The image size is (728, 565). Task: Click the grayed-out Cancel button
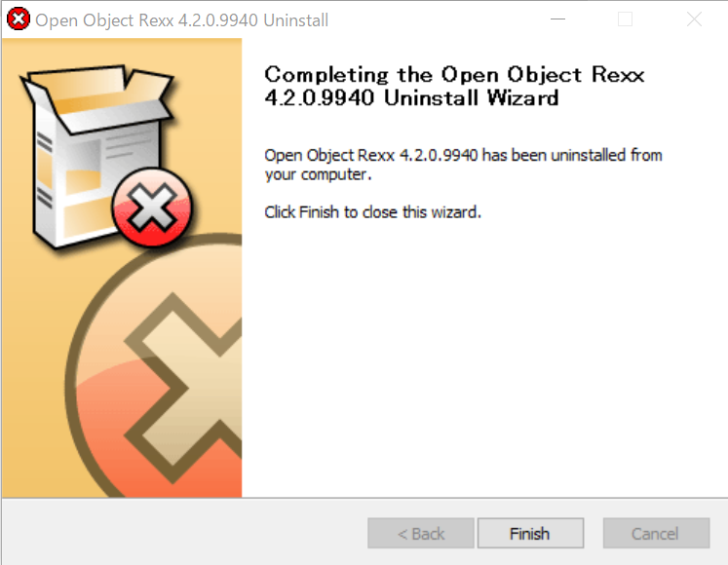656,534
